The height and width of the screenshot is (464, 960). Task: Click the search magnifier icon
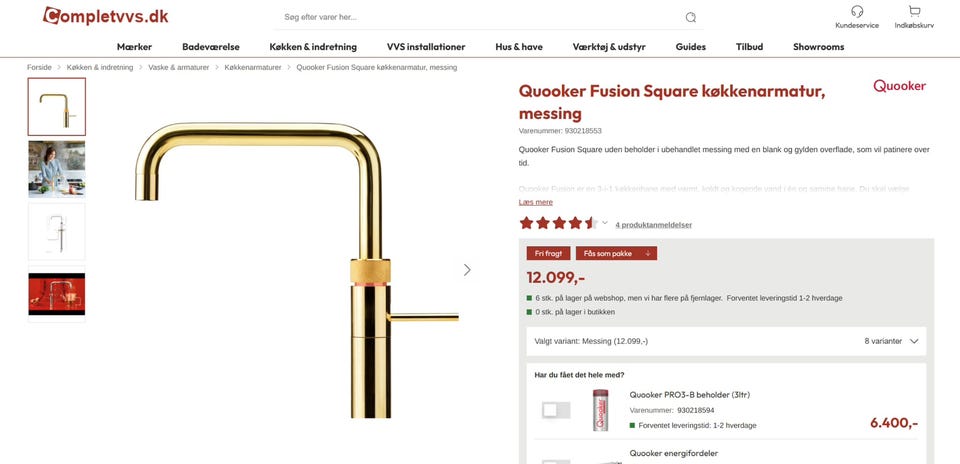[690, 17]
